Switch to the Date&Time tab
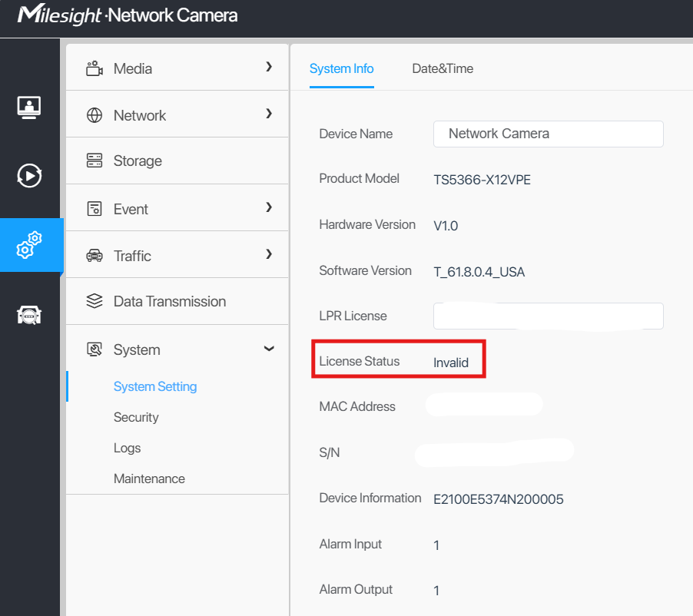The width and height of the screenshot is (693, 616). point(443,69)
